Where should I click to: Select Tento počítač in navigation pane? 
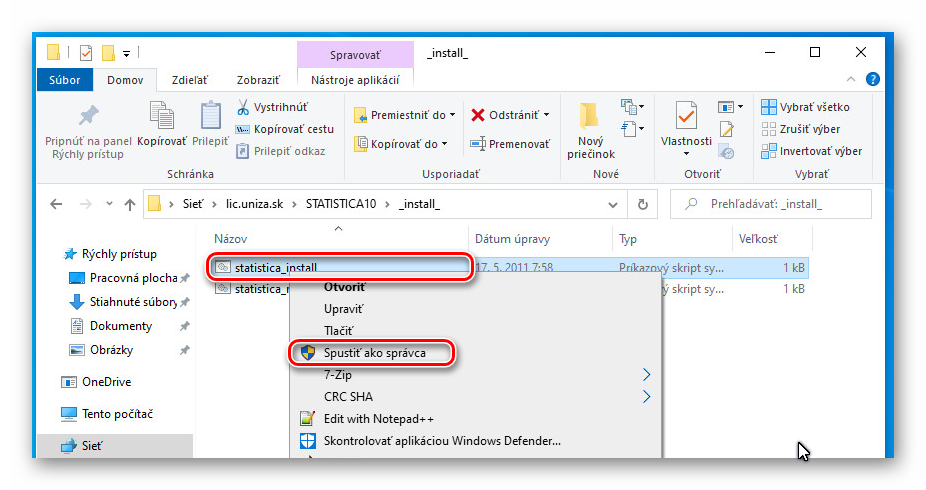coord(117,414)
